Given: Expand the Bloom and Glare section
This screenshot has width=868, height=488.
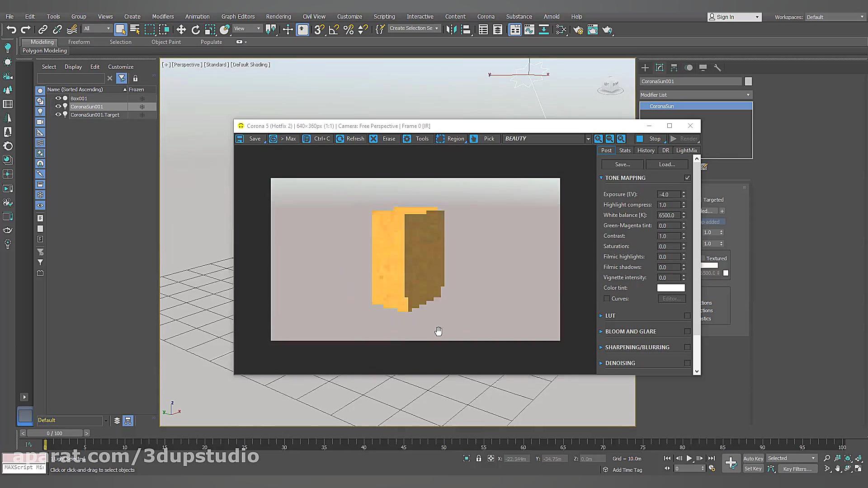Looking at the screenshot, I should [630, 331].
